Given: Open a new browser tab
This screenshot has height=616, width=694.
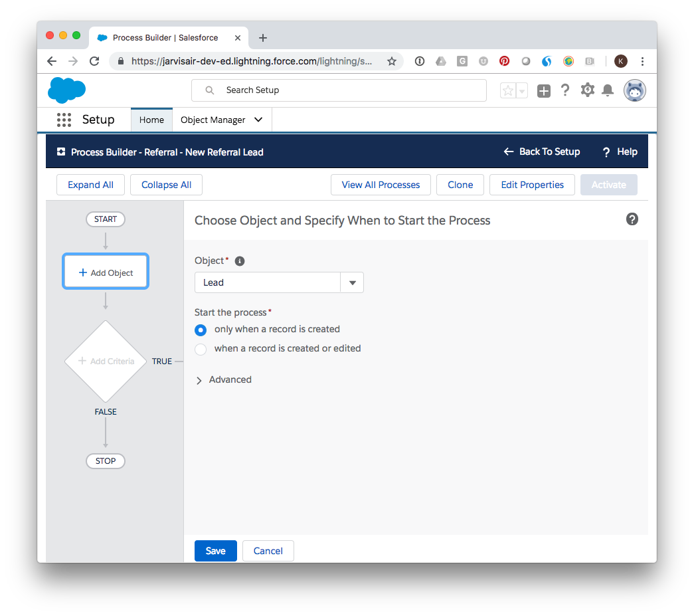Looking at the screenshot, I should click(x=262, y=38).
